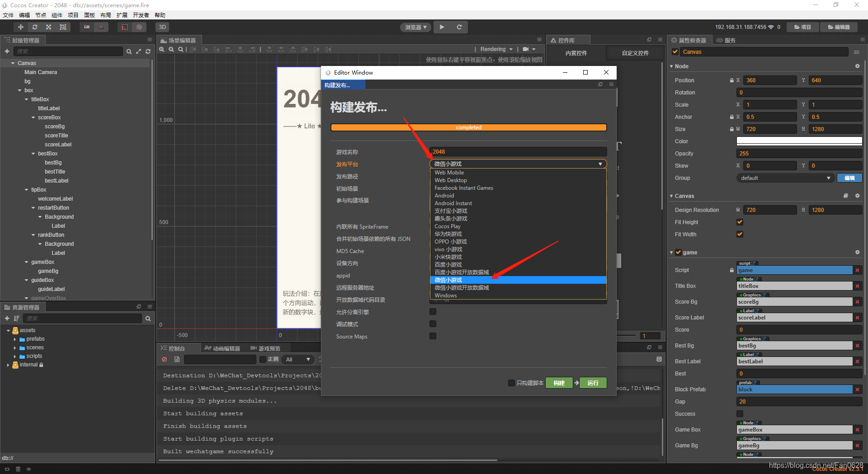This screenshot has width=868, height=474.
Task: Reset scene editor zoom
Action: 181,49
